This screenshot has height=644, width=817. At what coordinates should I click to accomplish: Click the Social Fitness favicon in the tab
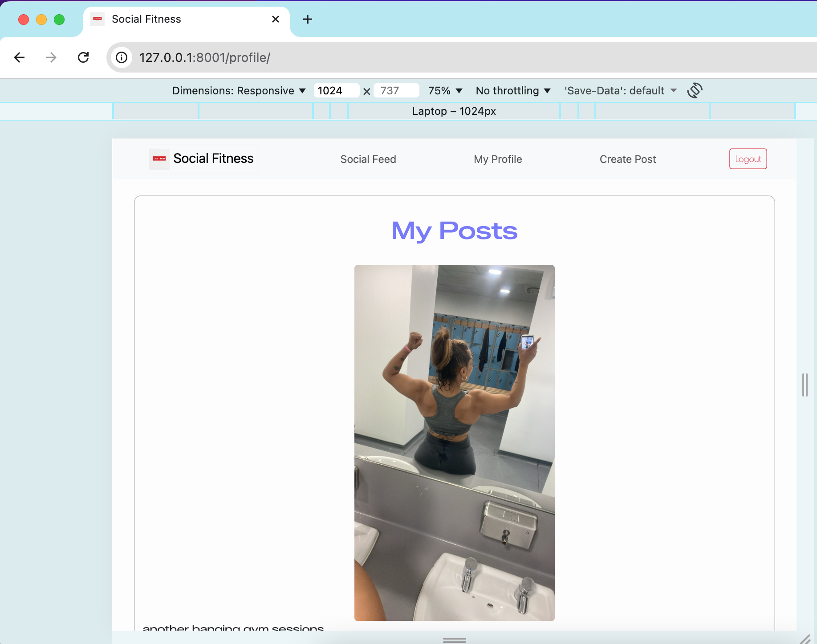98,19
